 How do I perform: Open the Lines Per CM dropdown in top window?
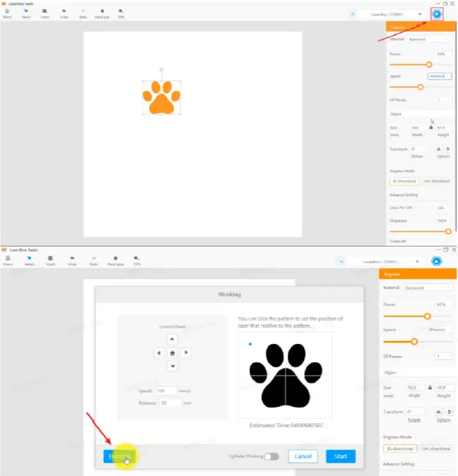[442, 208]
